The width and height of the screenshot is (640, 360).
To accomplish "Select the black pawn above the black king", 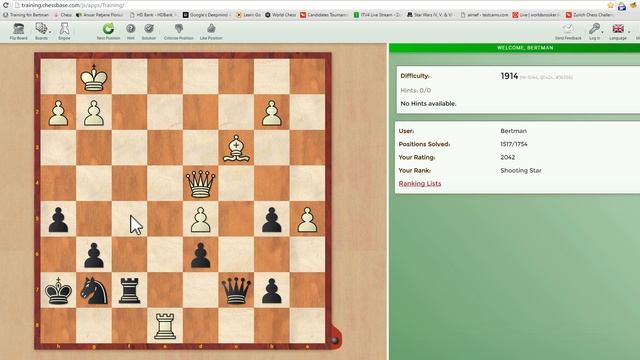I will click(x=58, y=219).
